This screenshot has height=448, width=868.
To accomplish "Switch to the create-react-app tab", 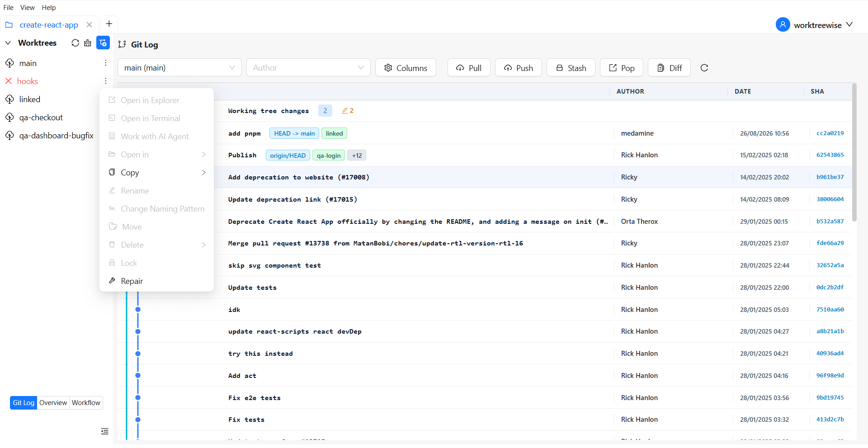I will click(x=49, y=25).
